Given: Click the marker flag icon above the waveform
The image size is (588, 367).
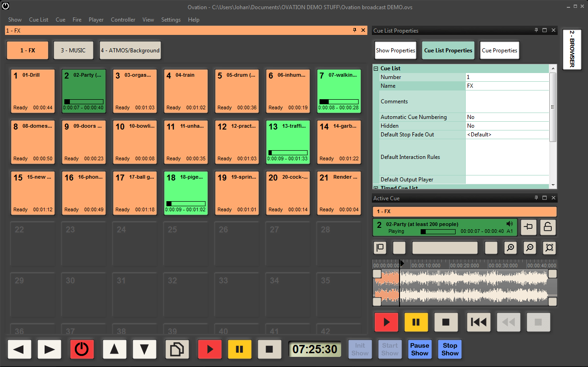Looking at the screenshot, I should coord(379,248).
